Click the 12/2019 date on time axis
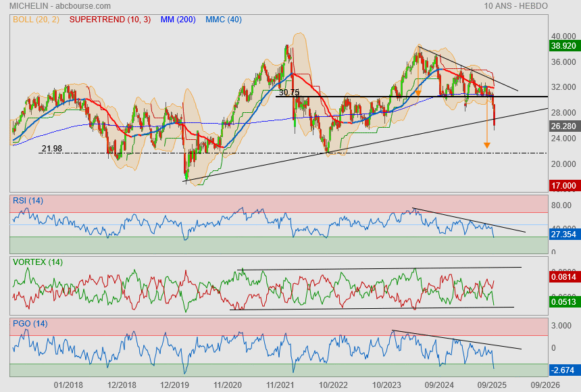581x392 pixels. point(174,385)
